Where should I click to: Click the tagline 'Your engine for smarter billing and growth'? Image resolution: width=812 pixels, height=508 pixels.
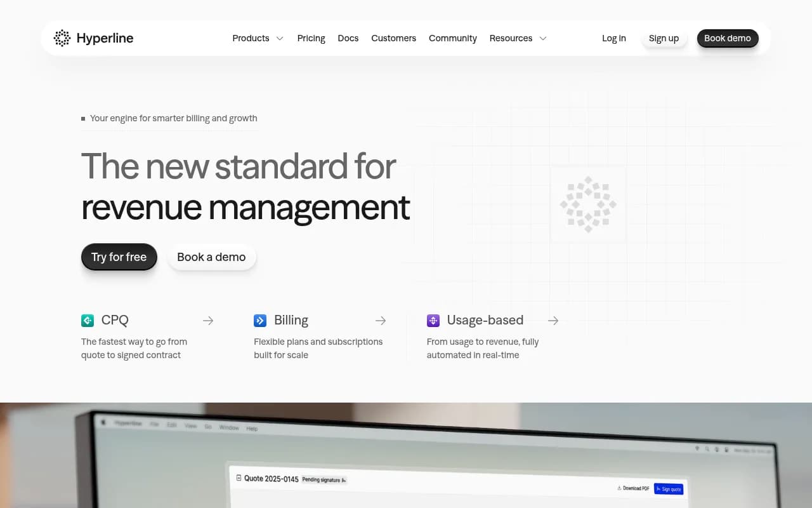(174, 118)
